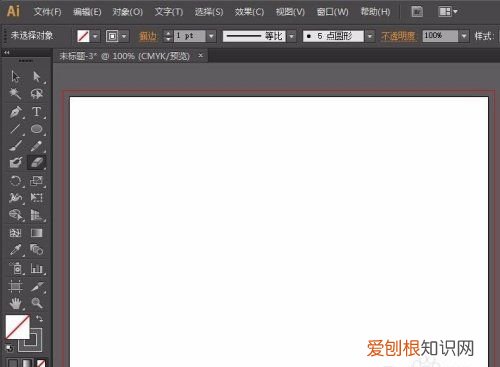Toggle solid Color fill mode button
Viewport: 500px width, 367px height.
(12, 363)
